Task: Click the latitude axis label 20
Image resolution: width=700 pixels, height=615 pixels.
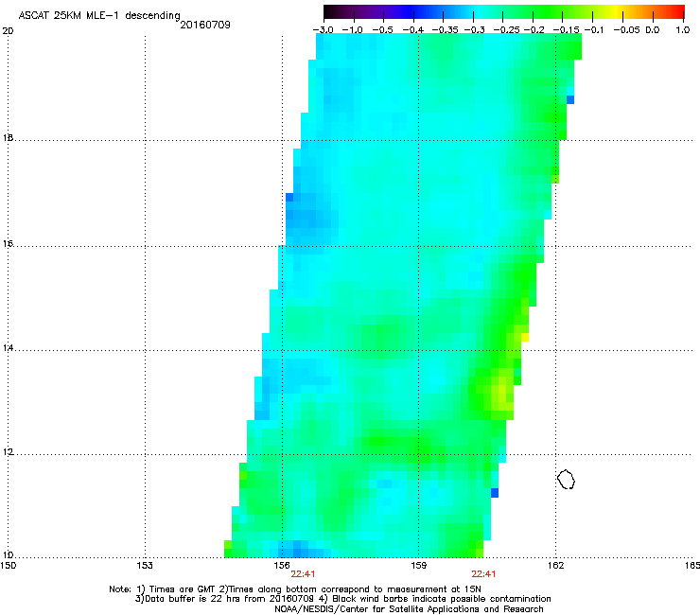Action: pyautogui.click(x=8, y=31)
